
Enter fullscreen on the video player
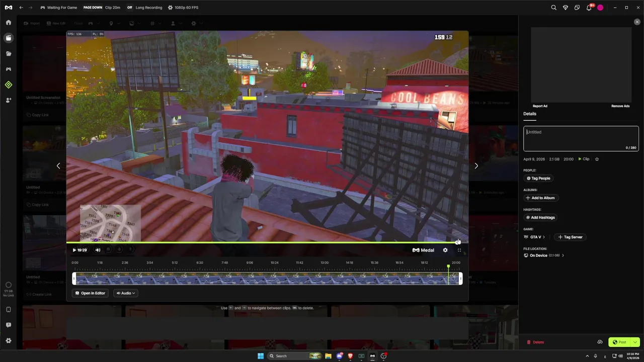[x=459, y=250]
